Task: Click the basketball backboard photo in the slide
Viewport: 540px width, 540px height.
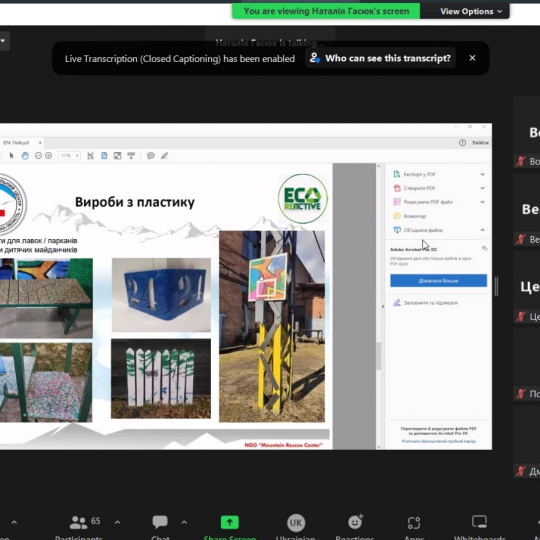Action: click(272, 326)
